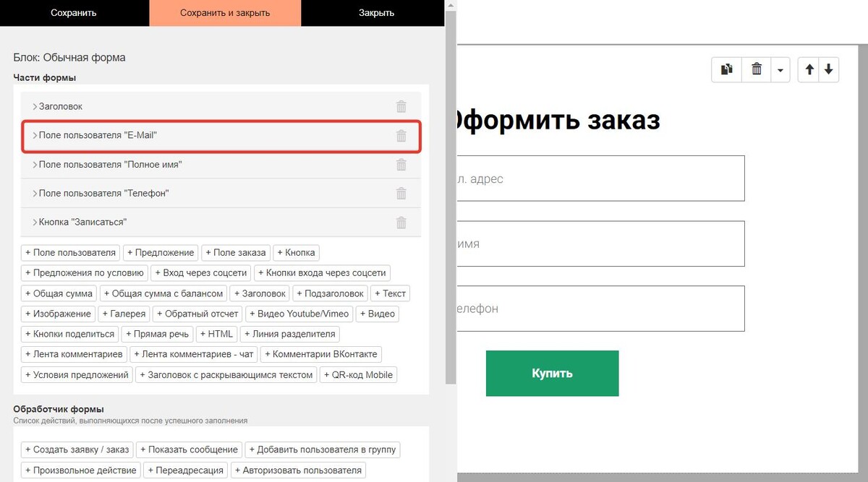Add a "+ Поле заказа" element
868x482 pixels.
236,253
